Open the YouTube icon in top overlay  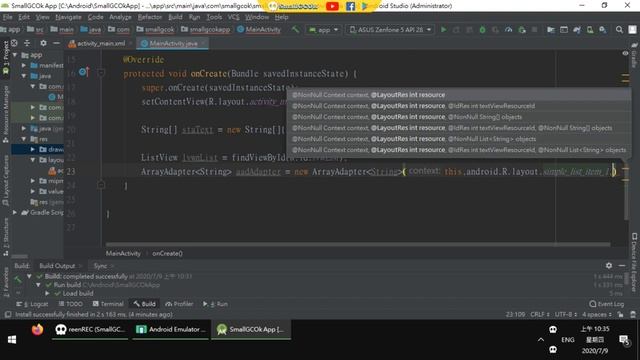coord(332,6)
